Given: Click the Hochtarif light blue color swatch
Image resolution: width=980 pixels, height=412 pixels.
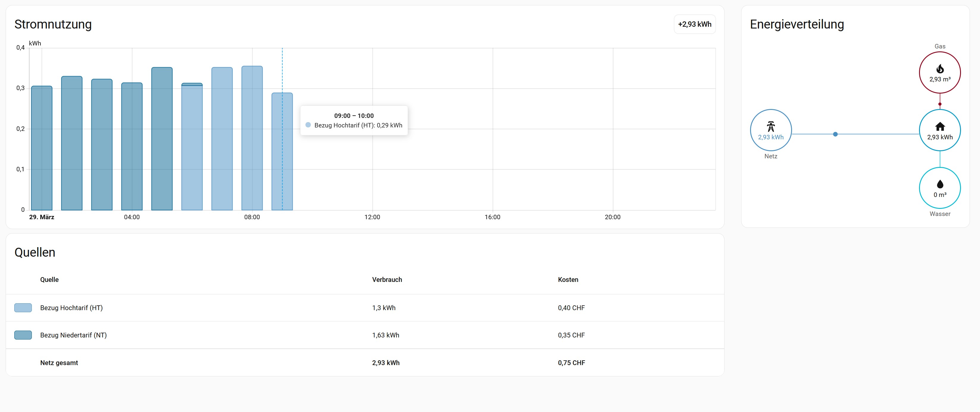Looking at the screenshot, I should click(23, 308).
